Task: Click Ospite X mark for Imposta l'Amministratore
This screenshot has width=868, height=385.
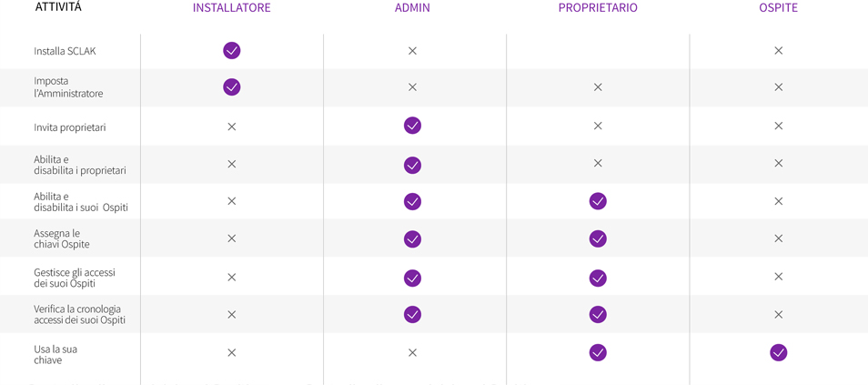Action: [778, 87]
